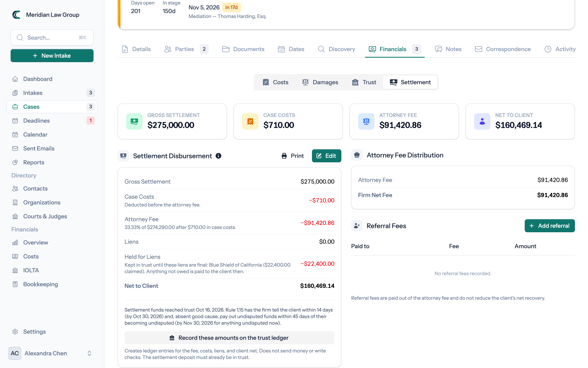Select the Damages sub-tab
588x368 pixels.
[x=320, y=82]
